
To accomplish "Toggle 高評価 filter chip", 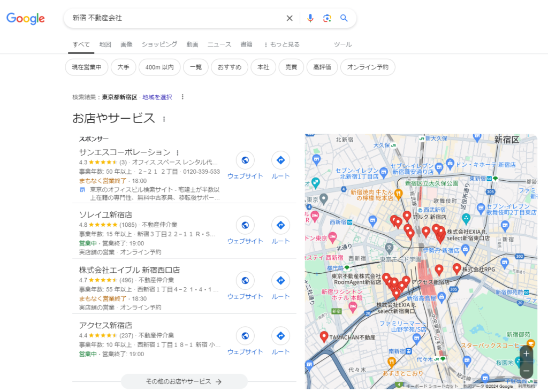I will (x=322, y=67).
